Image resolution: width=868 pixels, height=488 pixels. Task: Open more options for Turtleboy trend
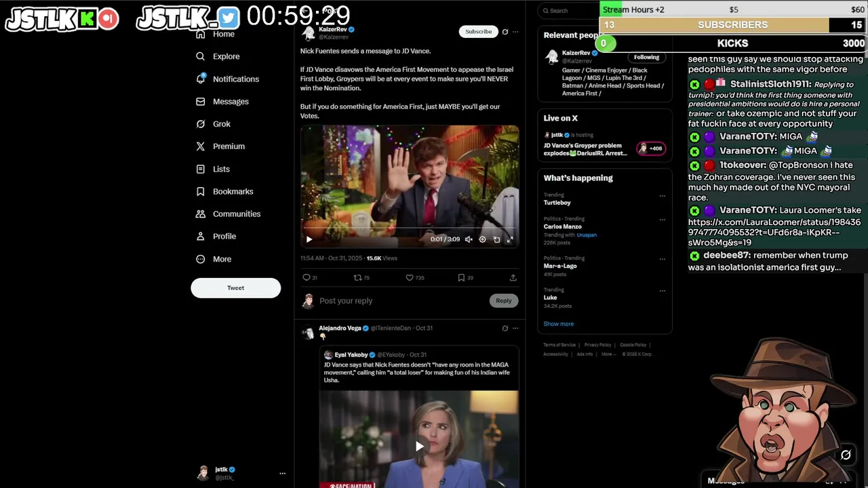[662, 196]
